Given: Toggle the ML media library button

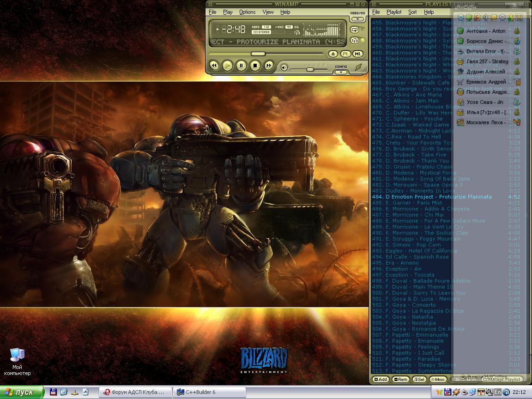Looking at the screenshot, I should click(357, 54).
